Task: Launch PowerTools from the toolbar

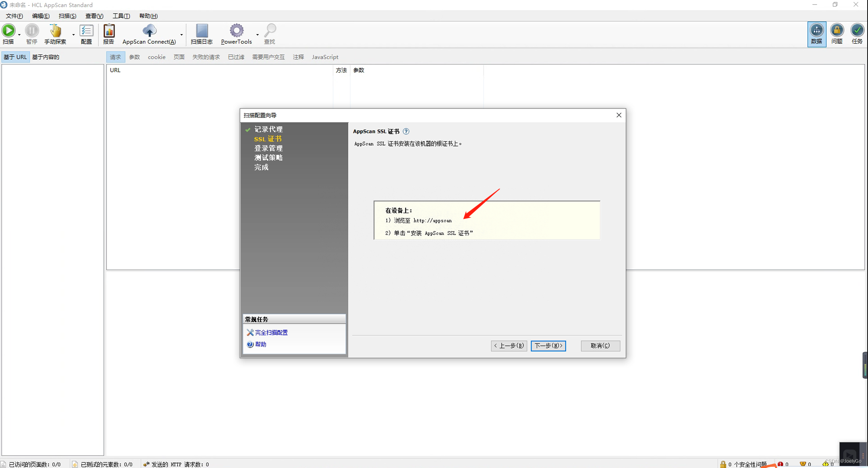Action: coord(236,30)
